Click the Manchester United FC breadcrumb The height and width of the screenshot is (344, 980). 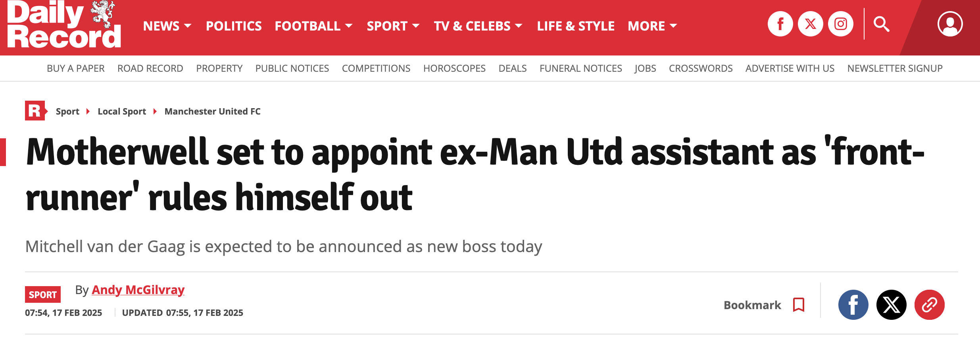pos(212,111)
